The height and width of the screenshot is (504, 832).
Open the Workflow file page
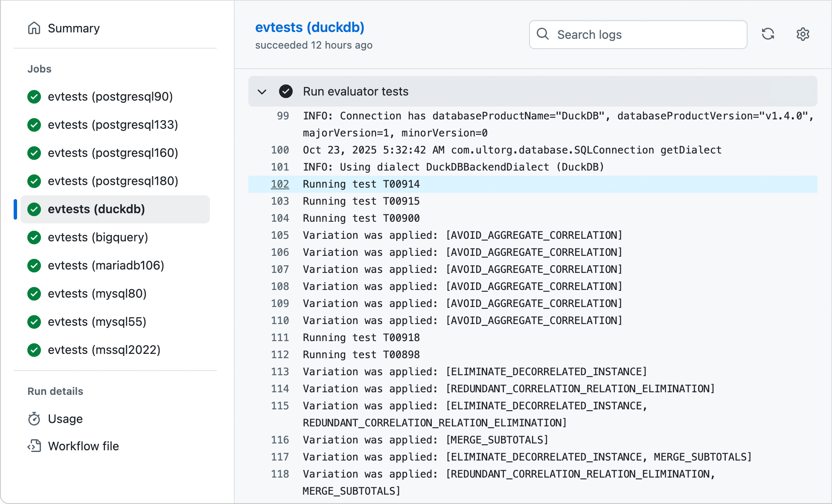(x=84, y=446)
